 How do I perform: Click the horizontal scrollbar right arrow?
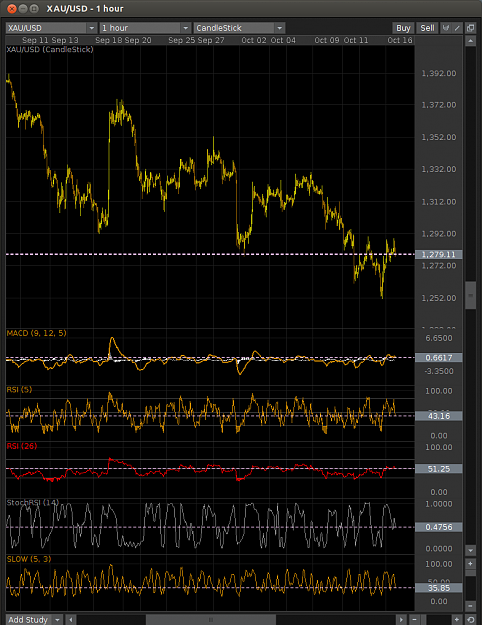pyautogui.click(x=401, y=619)
